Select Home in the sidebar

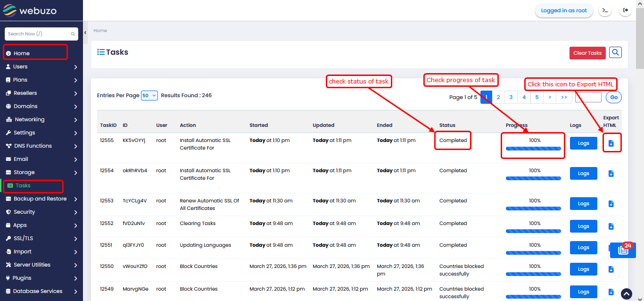(22, 53)
